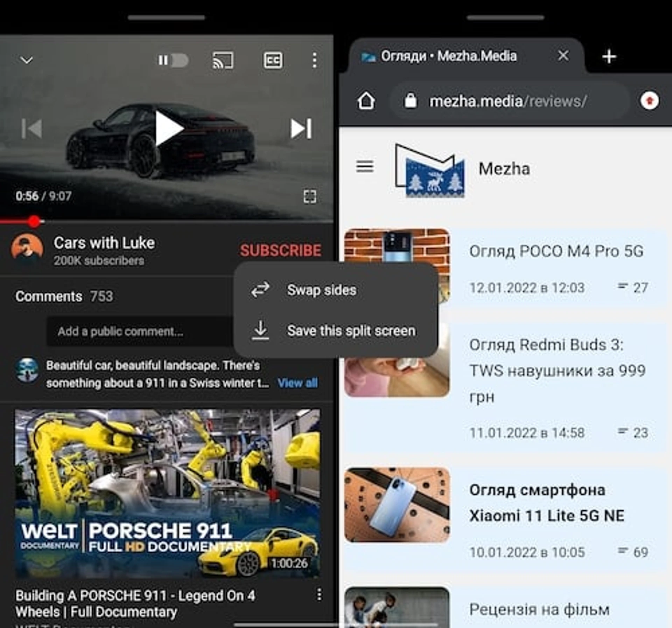
Task: Toggle closed captions with the CC icon
Action: [x=273, y=60]
